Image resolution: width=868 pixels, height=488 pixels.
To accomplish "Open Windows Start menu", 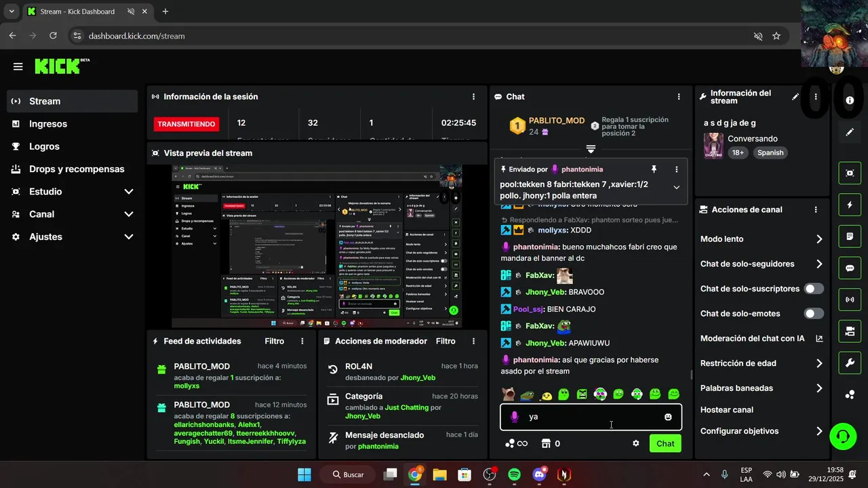I will coord(304,474).
